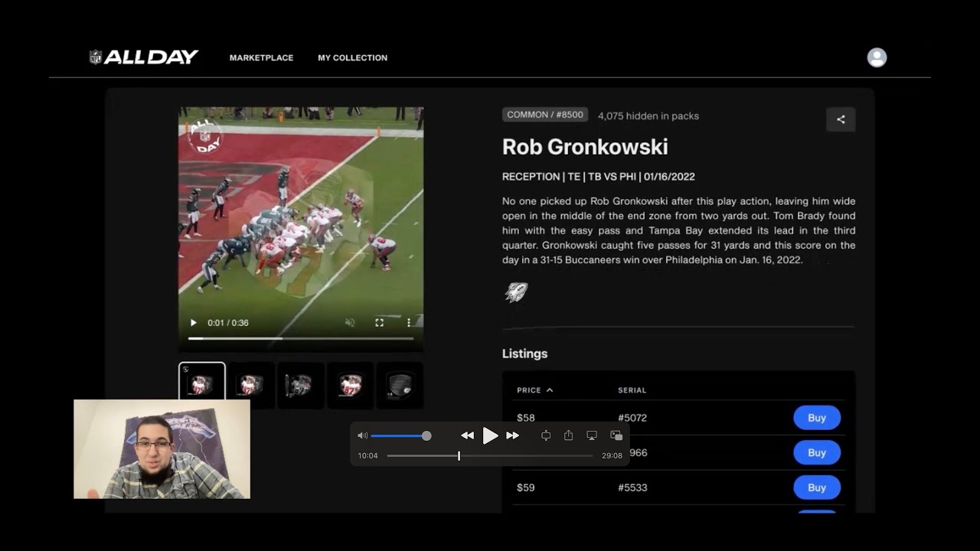Screen dimensions: 980x551
Task: Select the second moment thumbnail
Action: pos(251,384)
